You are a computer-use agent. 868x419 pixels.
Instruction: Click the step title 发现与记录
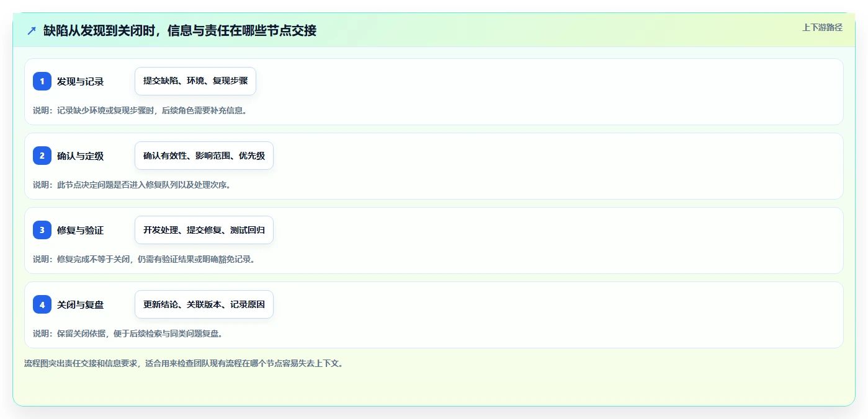[x=80, y=81]
